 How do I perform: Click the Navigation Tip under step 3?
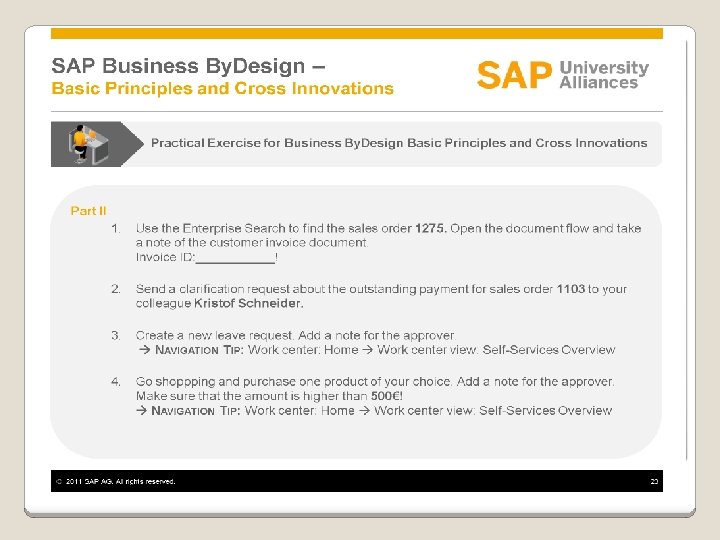pos(377,350)
